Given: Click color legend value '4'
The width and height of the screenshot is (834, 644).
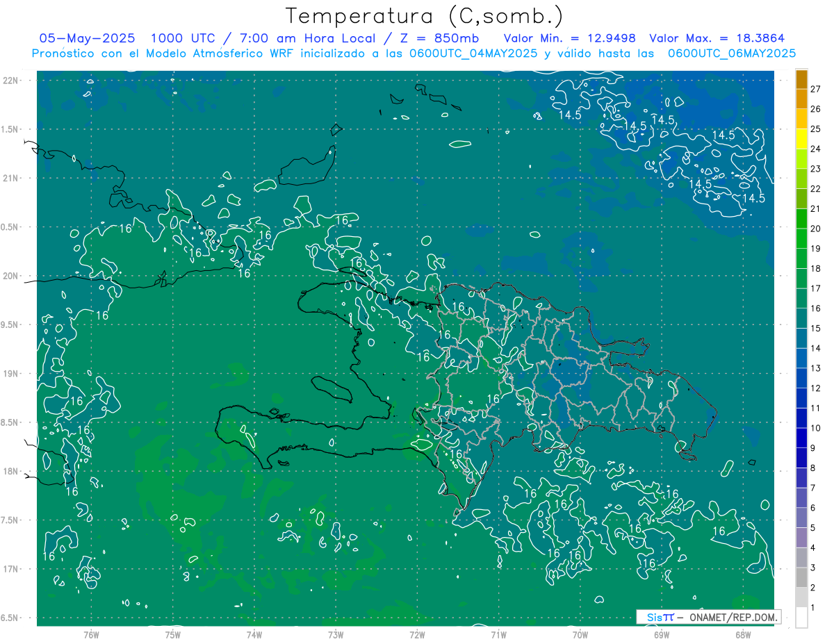Looking at the screenshot, I should (813, 547).
